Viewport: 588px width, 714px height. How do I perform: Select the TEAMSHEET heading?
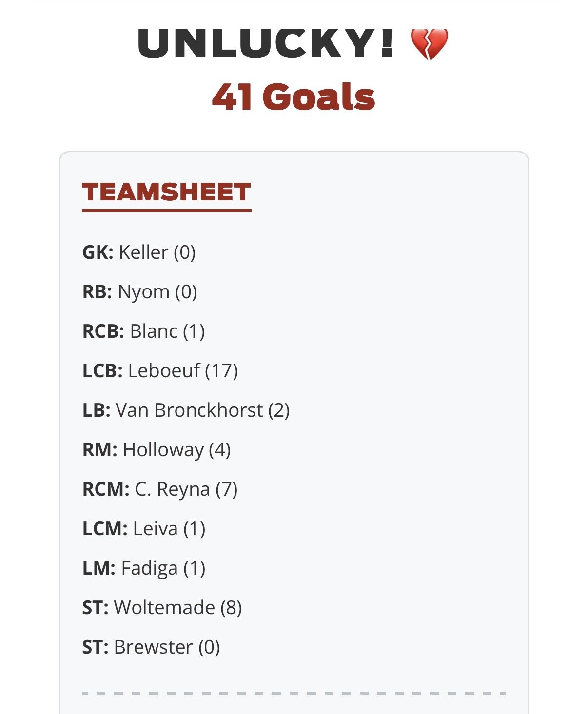pyautogui.click(x=166, y=192)
